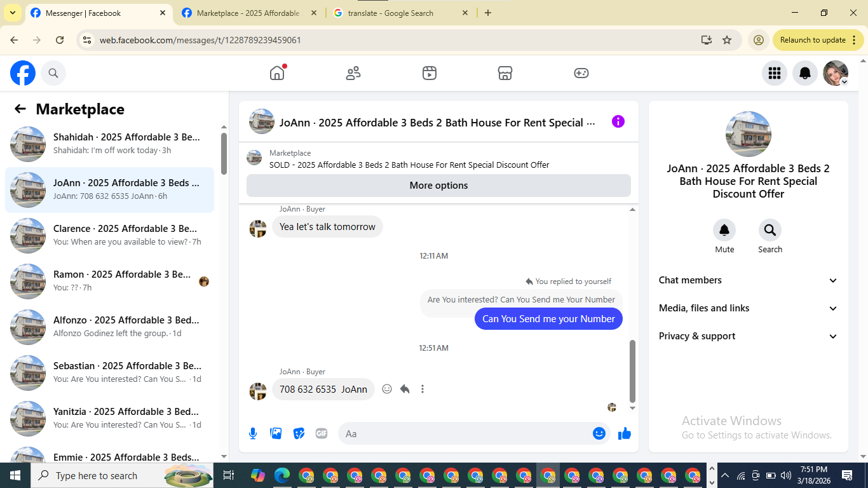
Task: Open more options on JoAnn's number message
Action: (x=423, y=389)
